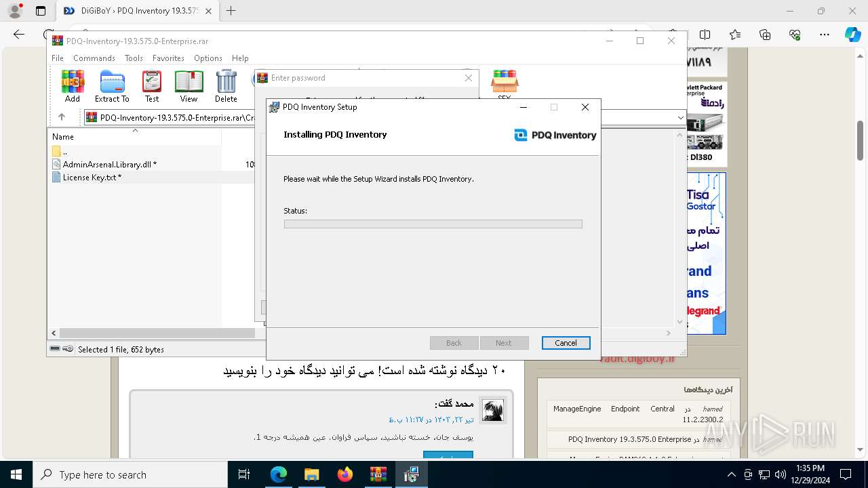Open the taskbar clock and date
The width and height of the screenshot is (868, 488).
tap(810, 474)
